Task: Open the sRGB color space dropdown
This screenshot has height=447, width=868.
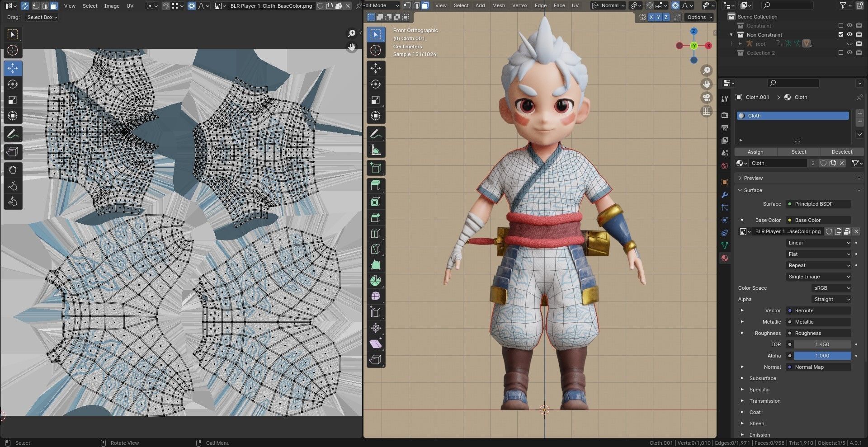Action: coord(831,288)
